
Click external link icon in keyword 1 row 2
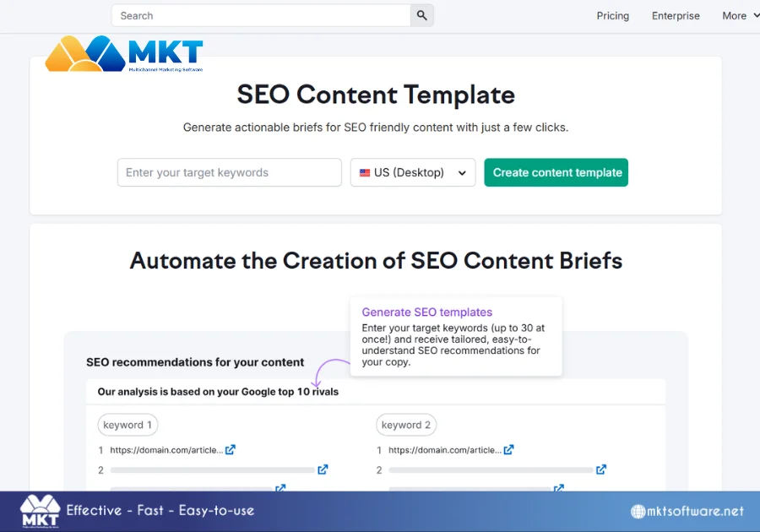(x=323, y=470)
